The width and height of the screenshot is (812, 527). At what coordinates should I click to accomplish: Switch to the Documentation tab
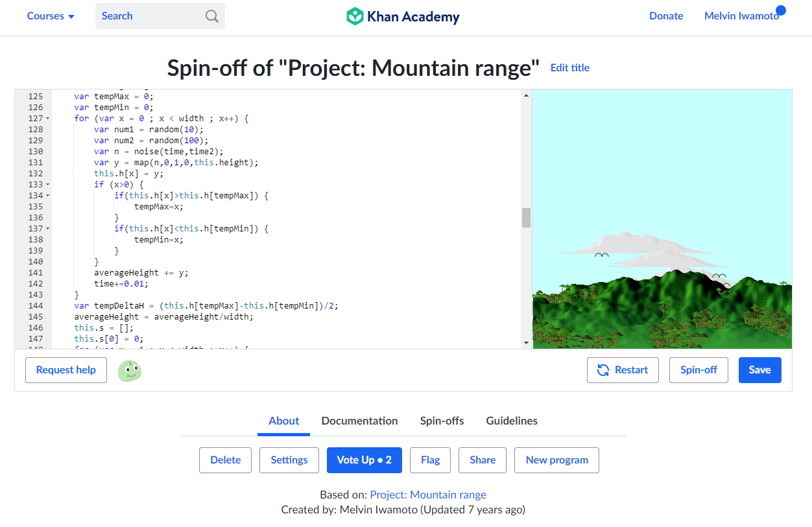coord(359,421)
